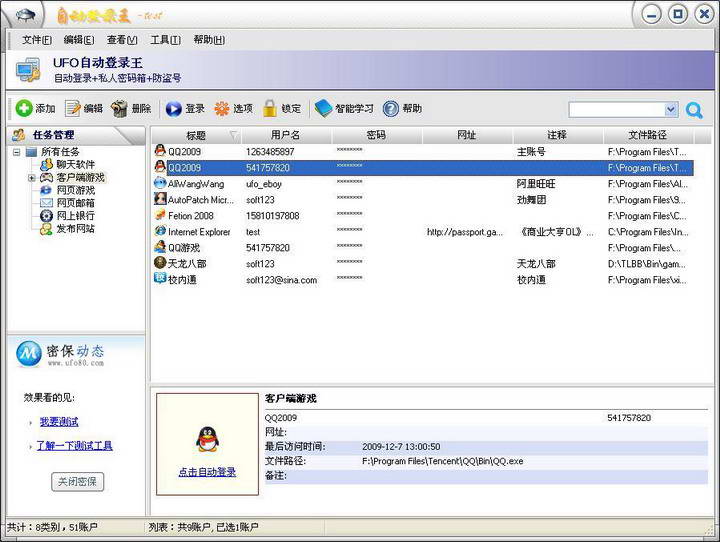
Task: Click the D:\TLBB\Bin\gam... path cell
Action: tap(647, 264)
